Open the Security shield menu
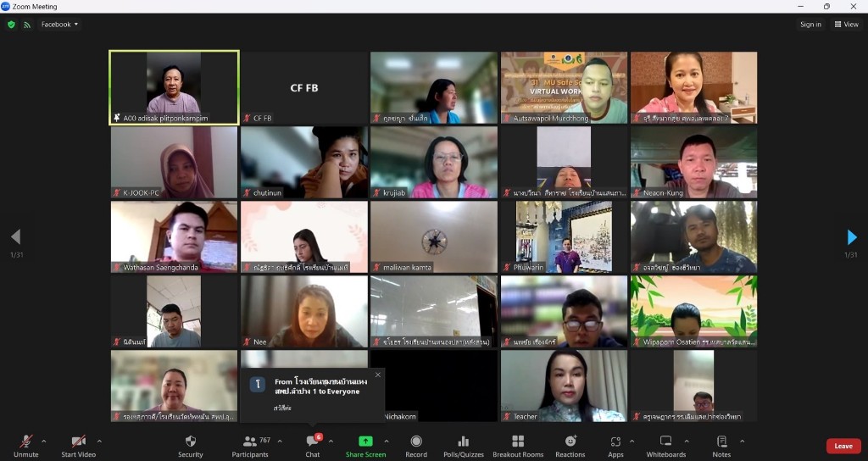This screenshot has width=868, height=461. [x=191, y=446]
